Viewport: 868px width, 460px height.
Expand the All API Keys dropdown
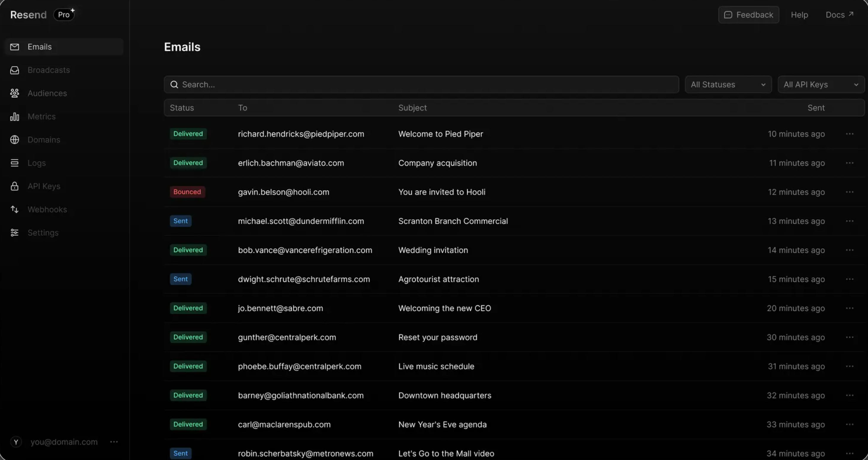tap(821, 85)
